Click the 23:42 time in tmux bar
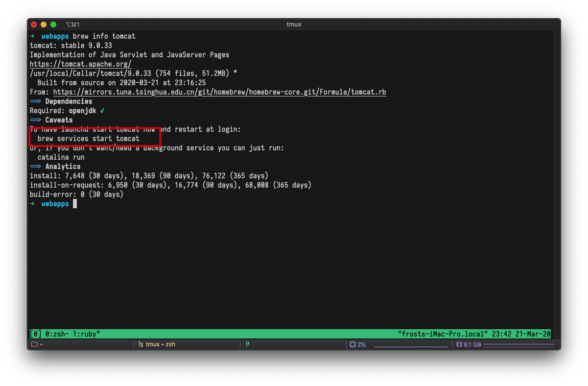 [x=502, y=334]
